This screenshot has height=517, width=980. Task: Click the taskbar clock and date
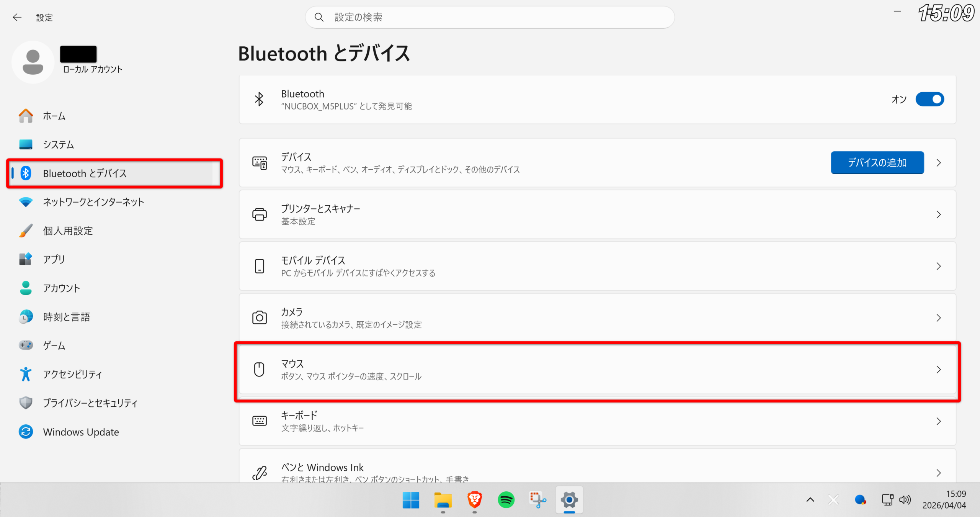(944, 500)
